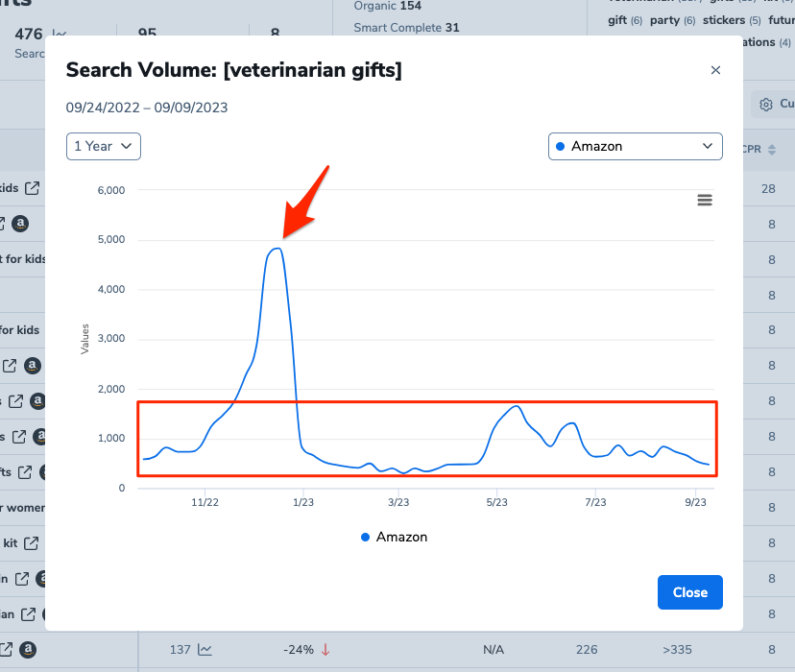Click the trend chart icon next to 137
This screenshot has width=795, height=672.
click(x=205, y=650)
